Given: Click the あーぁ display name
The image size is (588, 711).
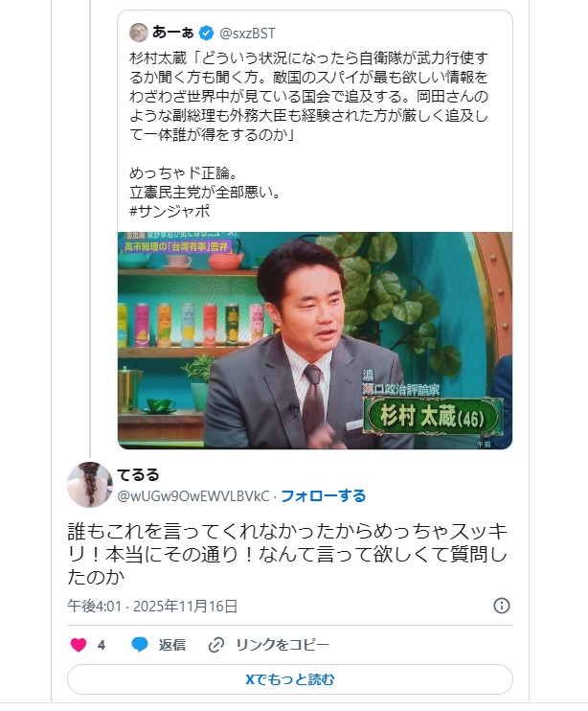Looking at the screenshot, I should pos(173,33).
